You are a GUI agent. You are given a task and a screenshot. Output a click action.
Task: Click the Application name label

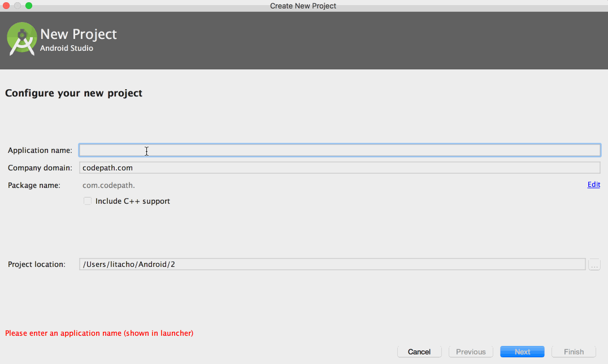40,150
